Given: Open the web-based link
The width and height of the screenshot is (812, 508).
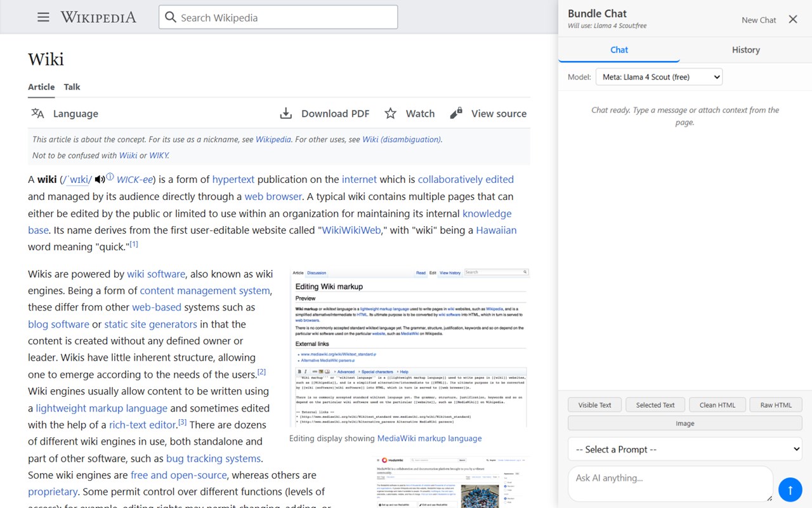Looking at the screenshot, I should [157, 307].
